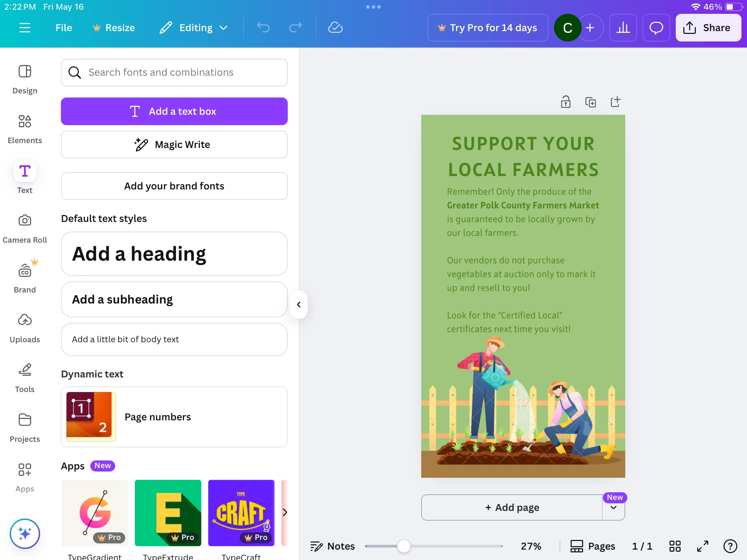Adjust the zoom slider handle
This screenshot has height=560, width=747.
click(x=404, y=546)
